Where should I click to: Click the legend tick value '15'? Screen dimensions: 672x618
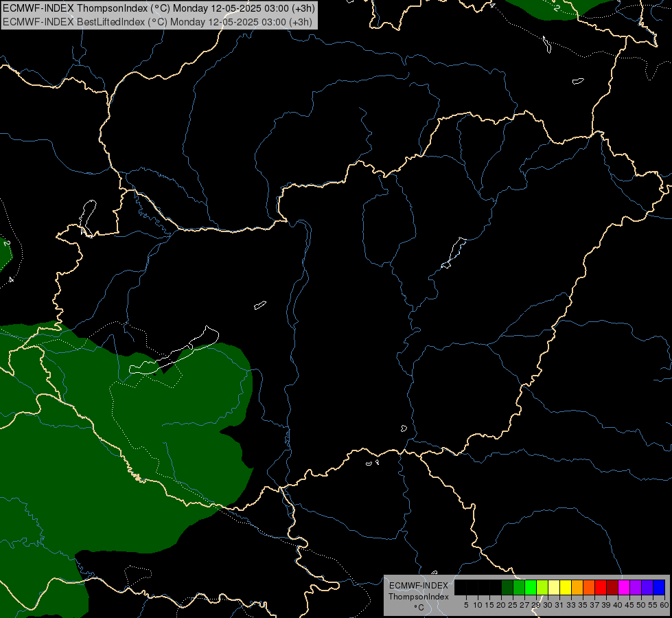(x=489, y=605)
